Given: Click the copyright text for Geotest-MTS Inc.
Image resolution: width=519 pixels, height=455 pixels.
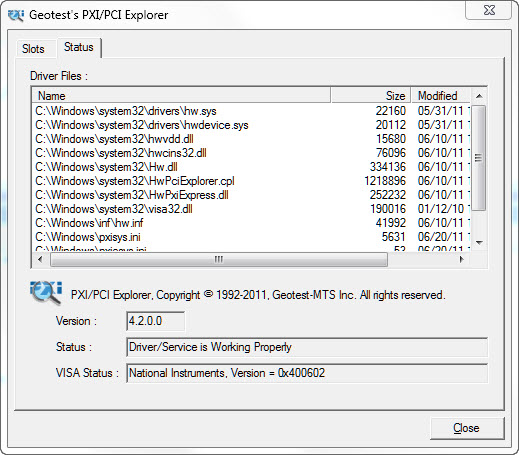Looking at the screenshot, I should click(x=258, y=295).
